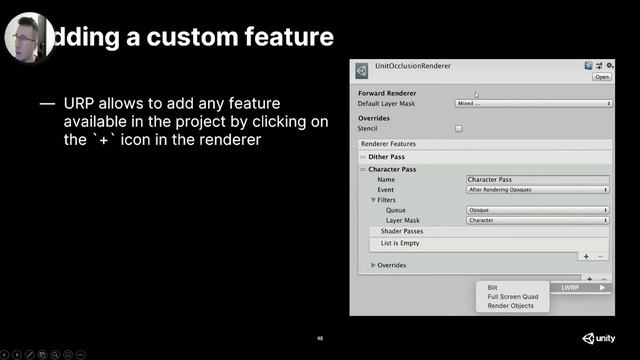Click the Shader Passes list header
Image resolution: width=640 pixels, height=360 pixels.
click(x=489, y=231)
